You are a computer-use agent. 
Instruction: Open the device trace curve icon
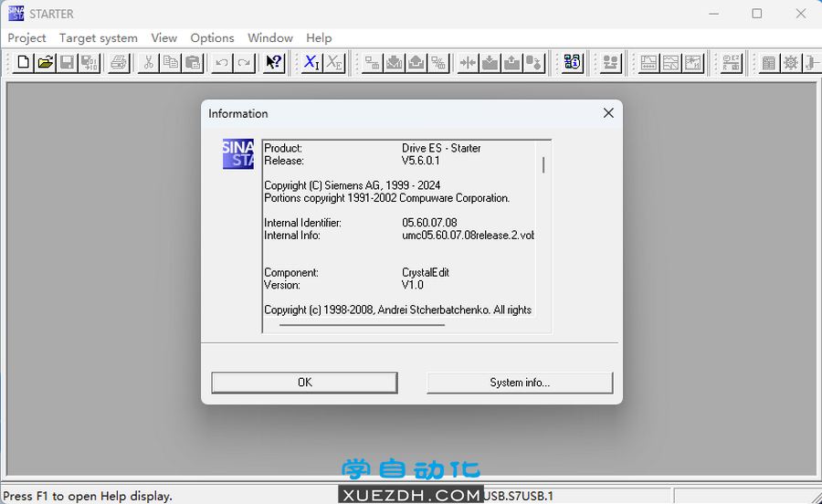pos(648,63)
